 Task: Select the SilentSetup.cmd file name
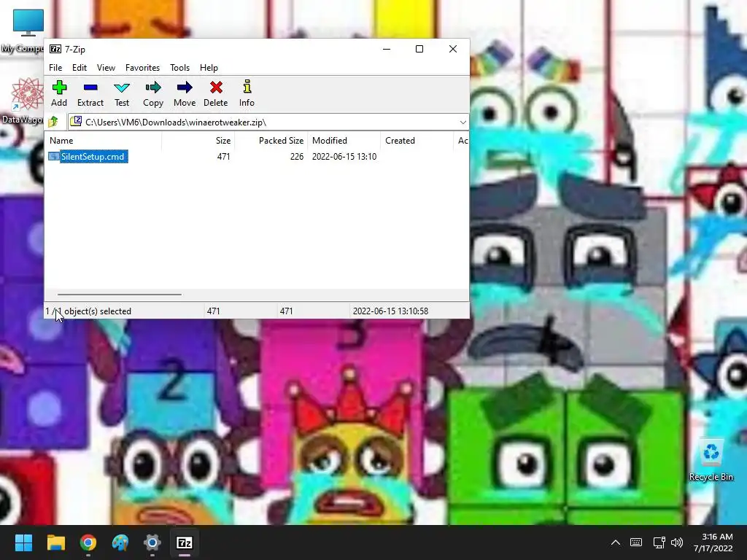(93, 157)
